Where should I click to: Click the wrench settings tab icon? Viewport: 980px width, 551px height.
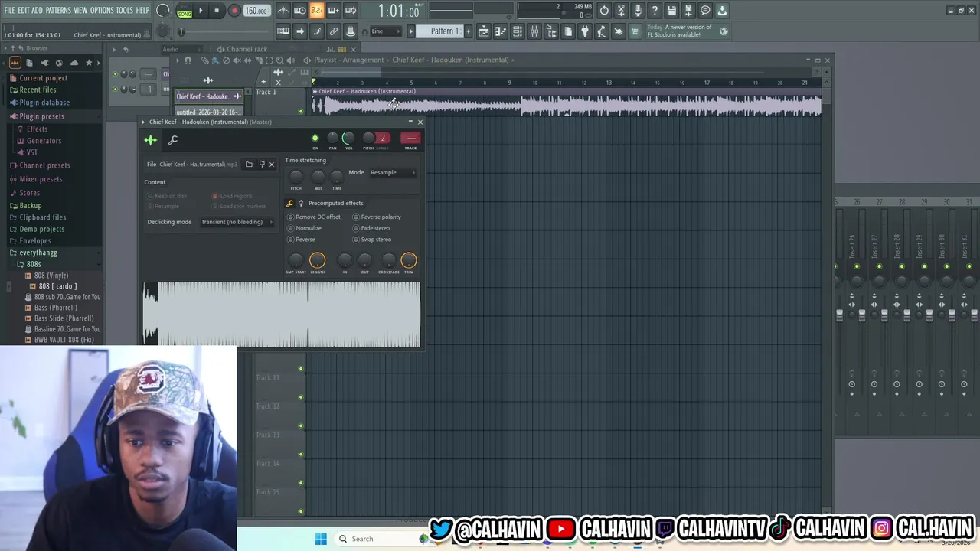click(x=173, y=140)
